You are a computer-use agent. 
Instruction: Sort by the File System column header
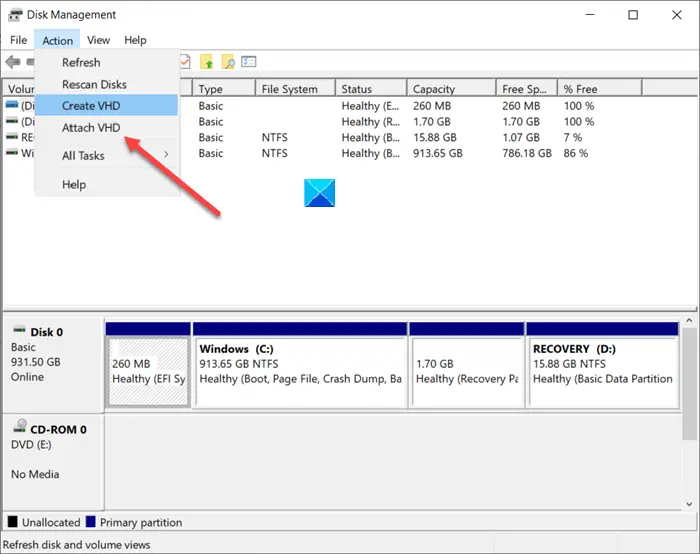pos(295,89)
